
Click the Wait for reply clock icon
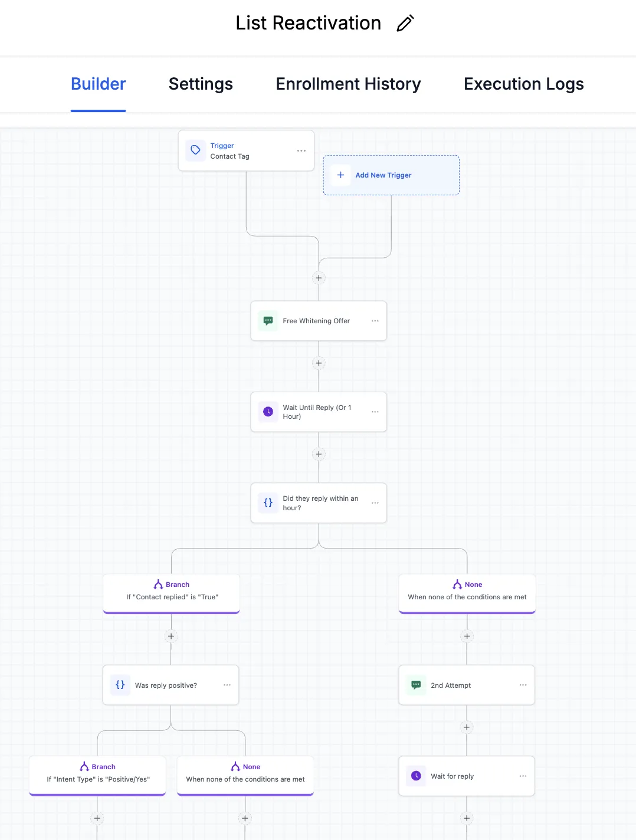coord(416,776)
